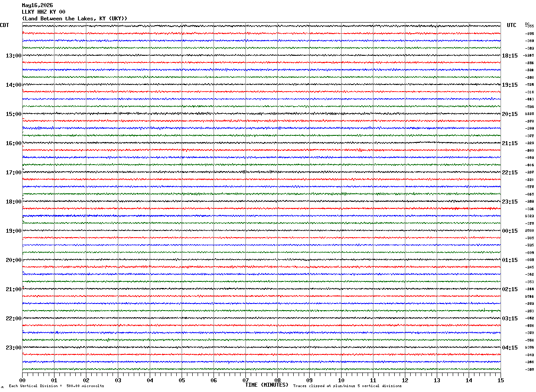Click the 00:15 UTC time label

(x=509, y=231)
